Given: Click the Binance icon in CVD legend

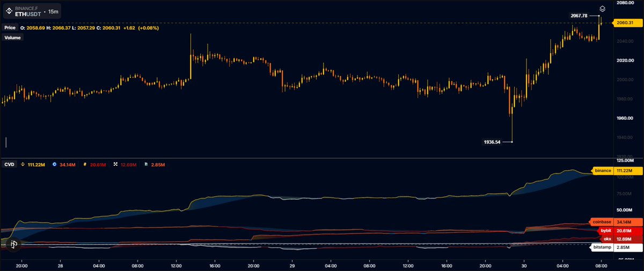Looking at the screenshot, I should point(23,164).
